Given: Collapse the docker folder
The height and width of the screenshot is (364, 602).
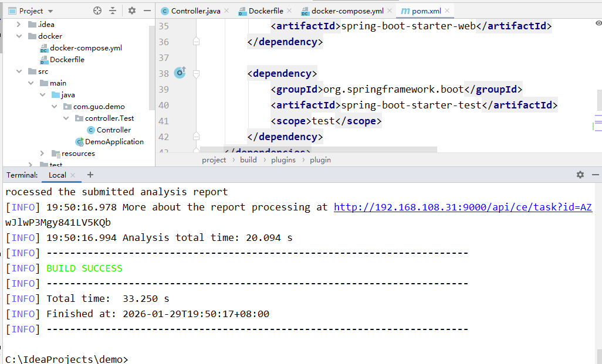Looking at the screenshot, I should (19, 36).
